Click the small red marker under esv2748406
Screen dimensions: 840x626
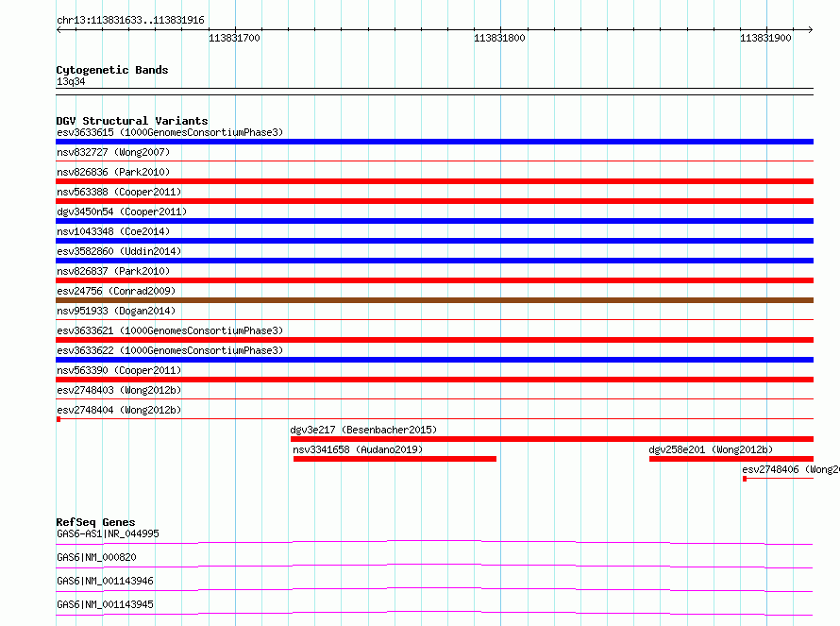tap(745, 479)
